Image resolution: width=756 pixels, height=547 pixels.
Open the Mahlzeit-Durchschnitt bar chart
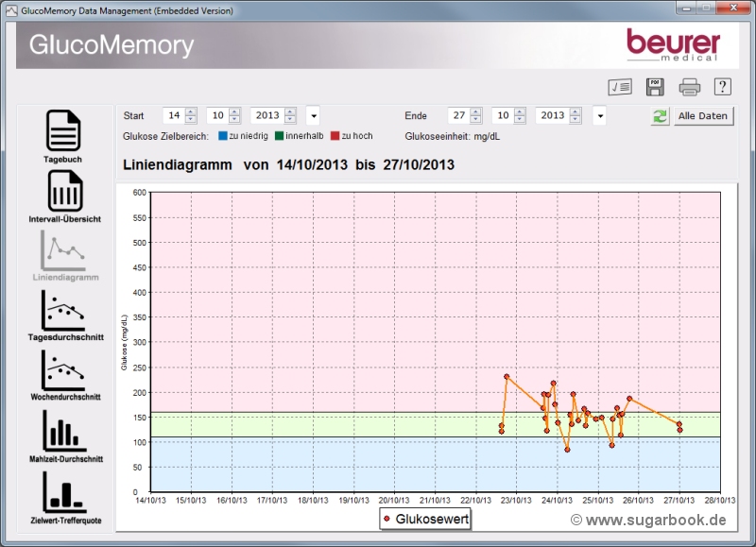pyautogui.click(x=65, y=436)
